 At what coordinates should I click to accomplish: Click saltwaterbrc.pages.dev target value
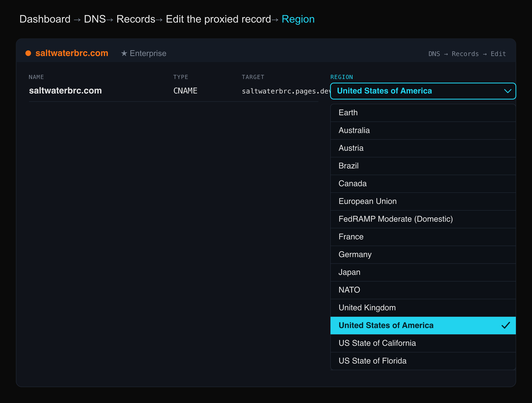click(286, 91)
